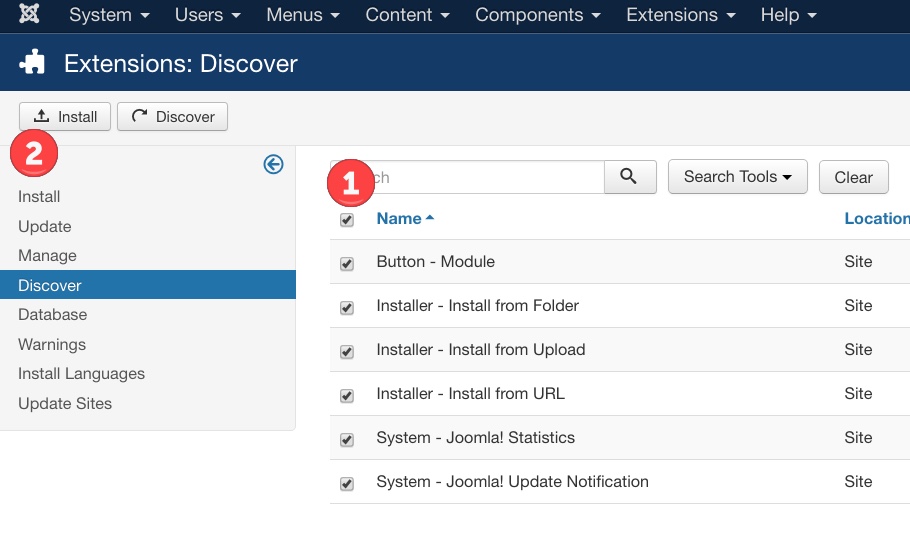
Task: Uncheck Installer - Install from URL checkbox
Action: point(347,396)
